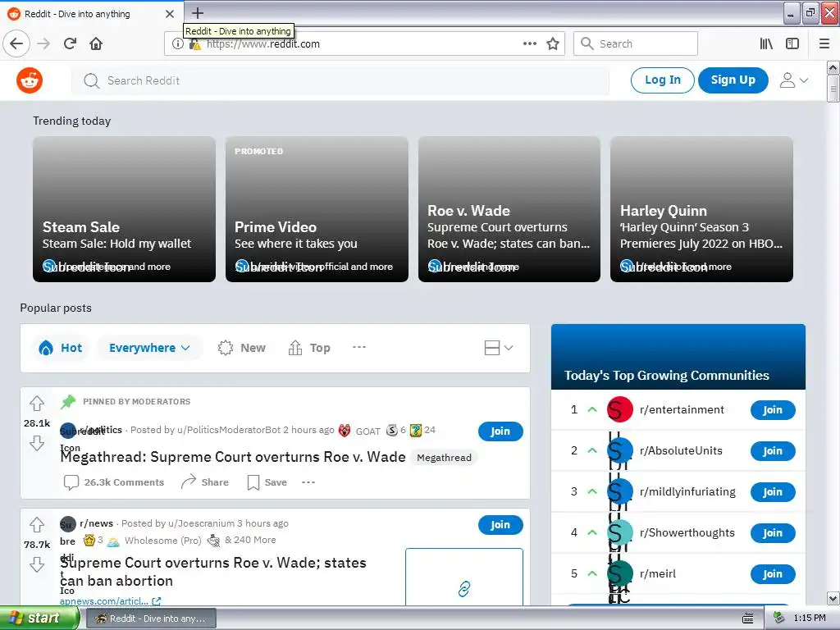Viewport: 840px width, 630px height.
Task: Show sidebars with the sidebar icon
Action: (792, 43)
